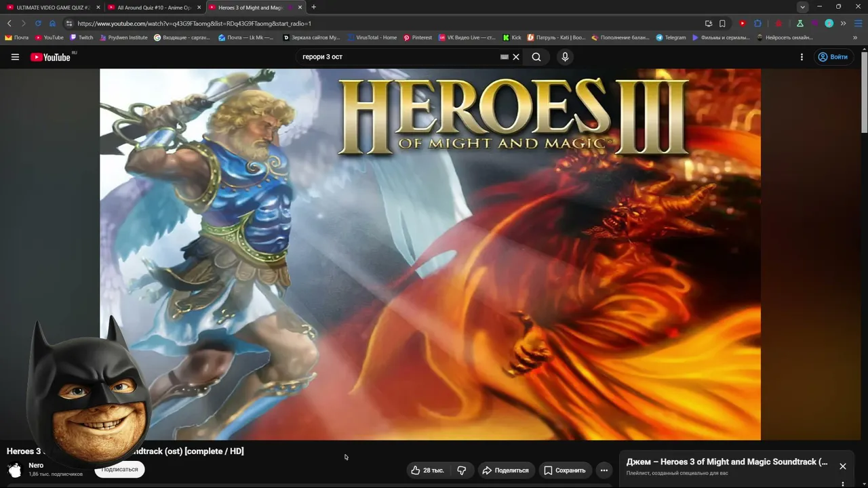Open the Nero channel name

point(36,466)
